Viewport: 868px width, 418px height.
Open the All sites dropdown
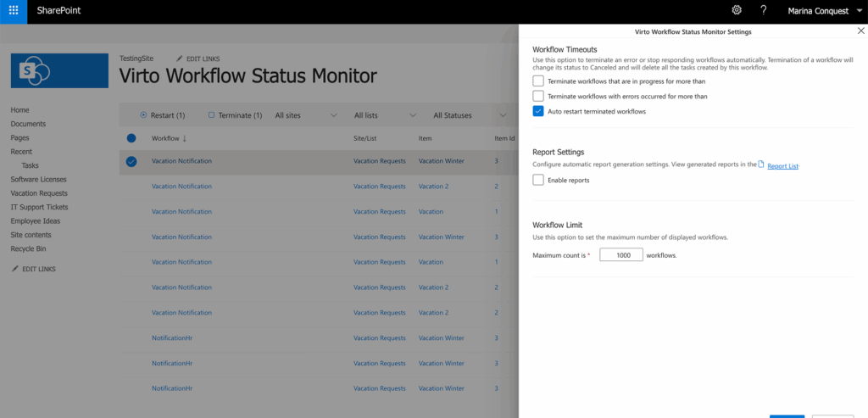(x=306, y=115)
